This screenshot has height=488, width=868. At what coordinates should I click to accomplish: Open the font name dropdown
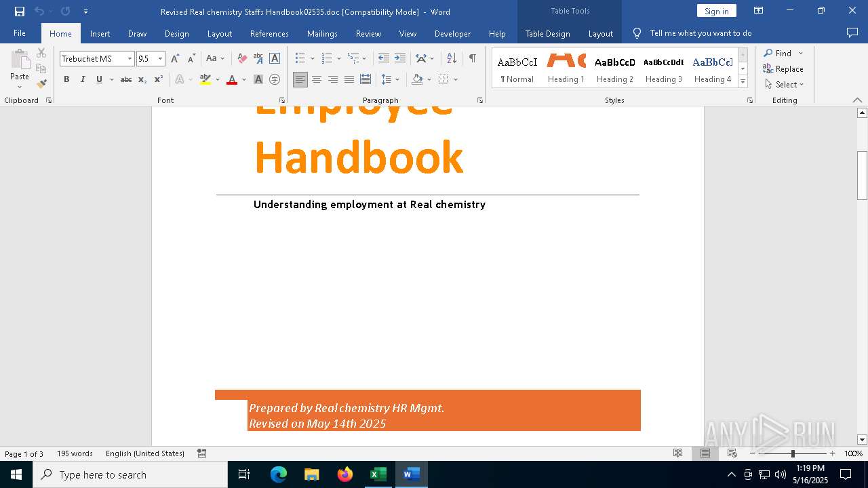[130, 59]
